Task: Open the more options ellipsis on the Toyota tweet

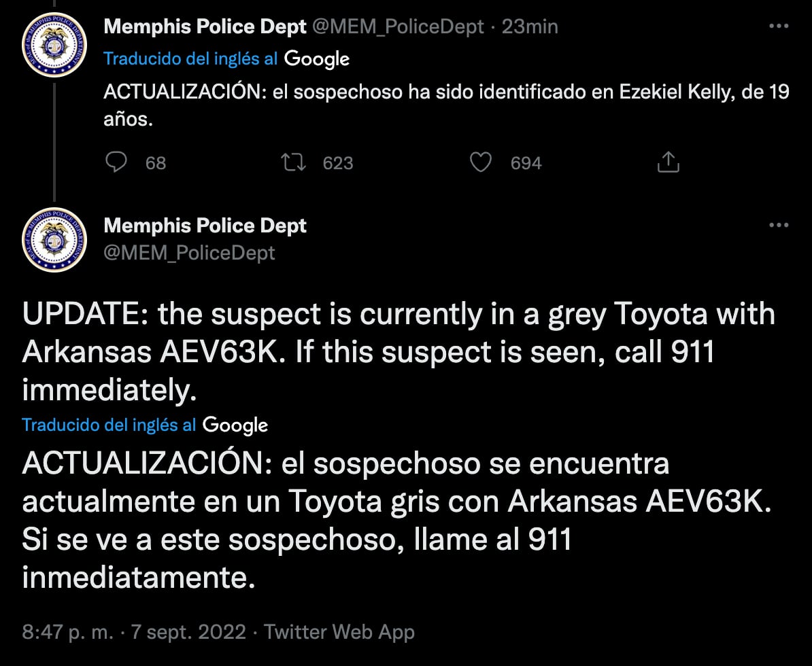Action: coord(778,225)
